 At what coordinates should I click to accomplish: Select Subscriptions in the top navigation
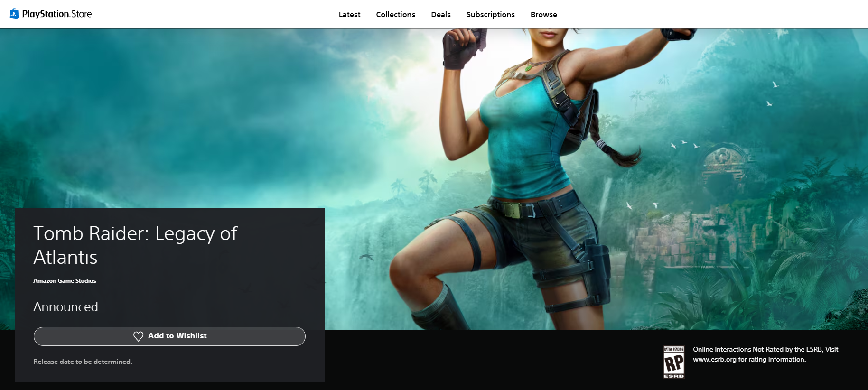point(490,15)
